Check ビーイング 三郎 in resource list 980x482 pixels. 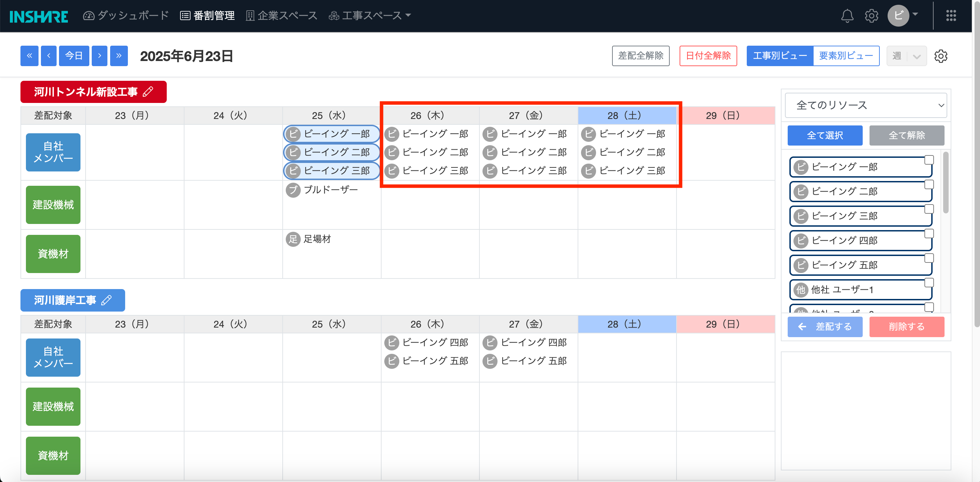pyautogui.click(x=929, y=209)
